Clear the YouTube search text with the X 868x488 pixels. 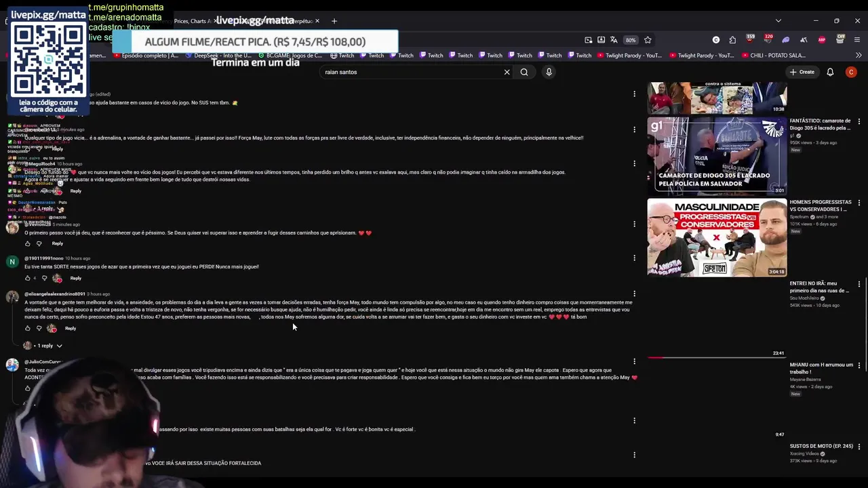click(507, 72)
